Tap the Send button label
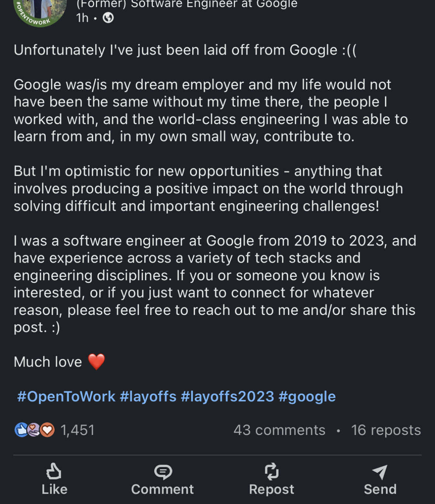Image resolution: width=435 pixels, height=504 pixels. click(x=380, y=489)
